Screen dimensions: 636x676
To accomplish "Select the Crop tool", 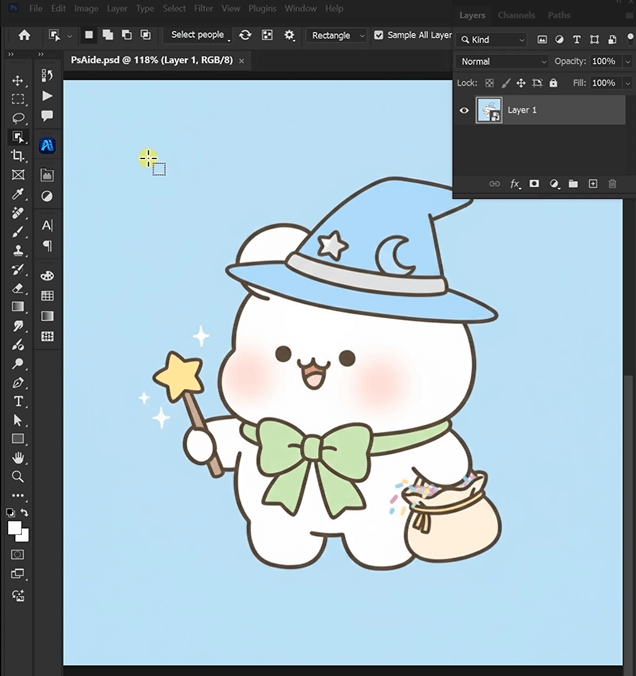I will click(18, 156).
